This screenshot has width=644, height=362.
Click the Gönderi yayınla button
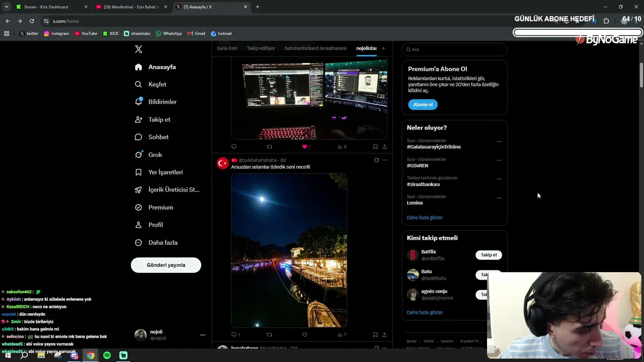coord(166,265)
